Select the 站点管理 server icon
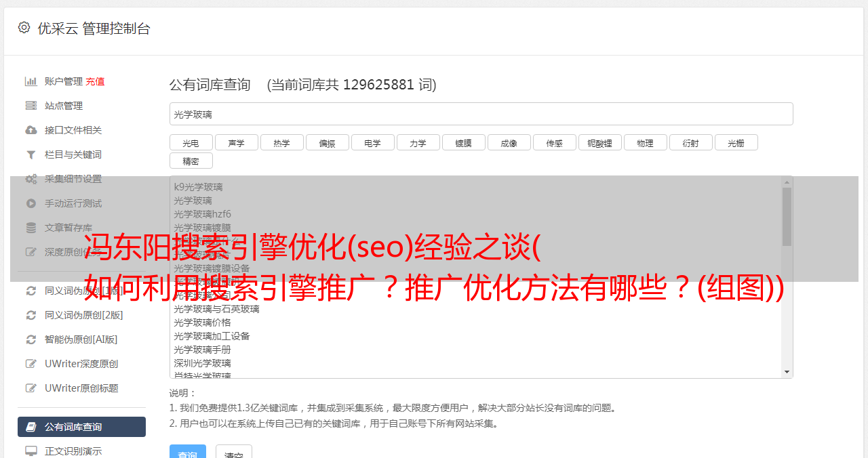 (x=31, y=106)
